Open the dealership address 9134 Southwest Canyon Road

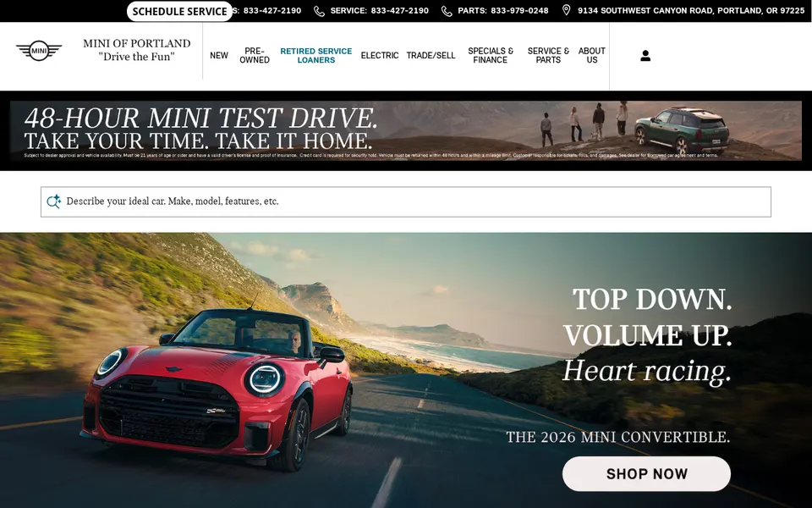pyautogui.click(x=691, y=10)
